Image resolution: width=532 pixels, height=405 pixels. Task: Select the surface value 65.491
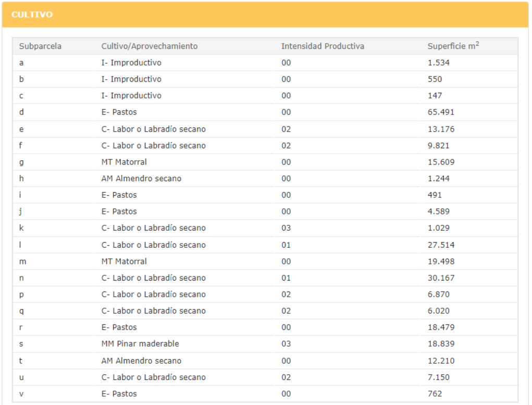(x=441, y=112)
